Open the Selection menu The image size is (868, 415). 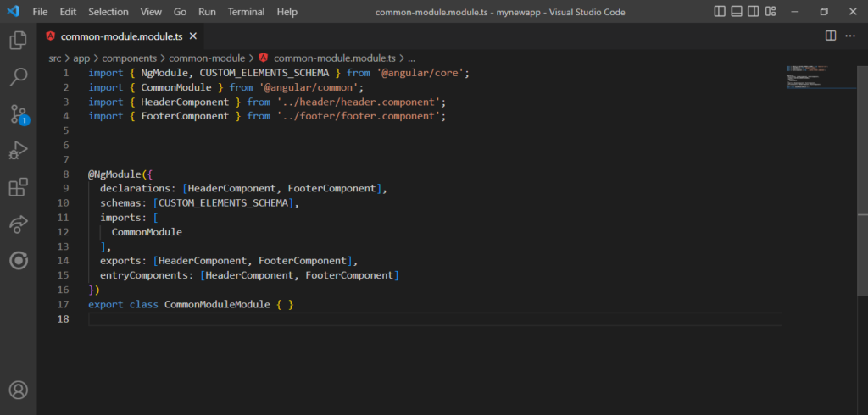[x=108, y=12]
